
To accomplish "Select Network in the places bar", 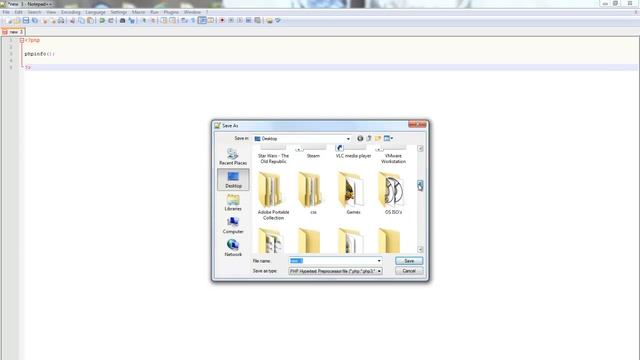I will click(233, 248).
